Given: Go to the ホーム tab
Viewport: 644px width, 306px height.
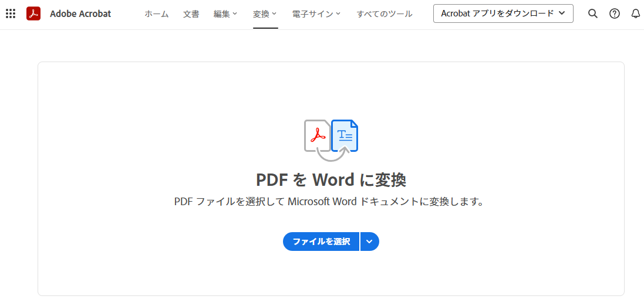Looking at the screenshot, I should pos(157,13).
